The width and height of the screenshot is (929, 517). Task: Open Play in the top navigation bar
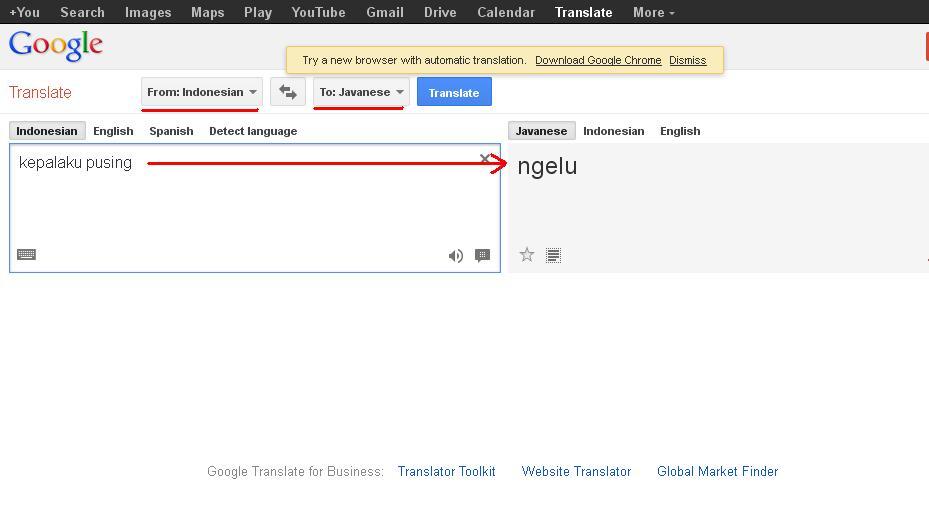258,12
